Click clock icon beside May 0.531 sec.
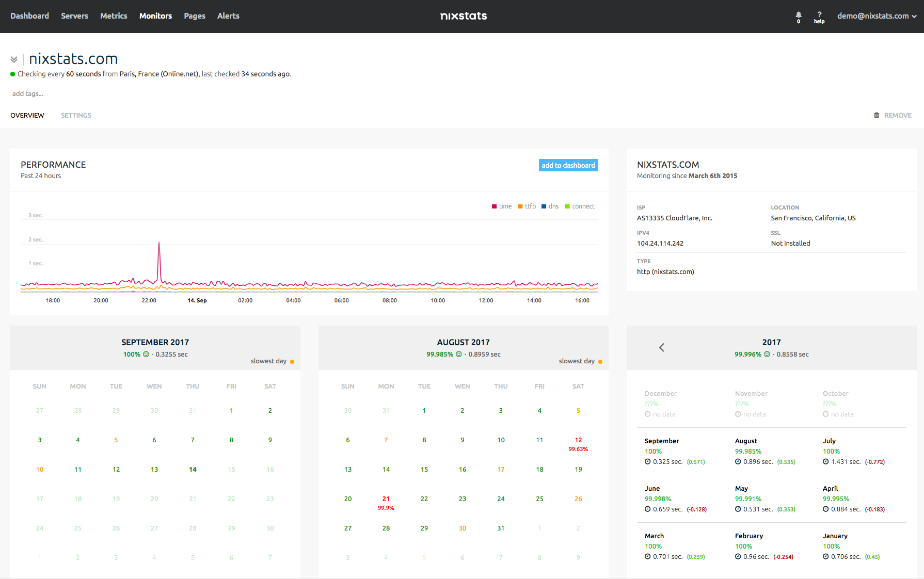The width and height of the screenshot is (924, 579). click(738, 509)
